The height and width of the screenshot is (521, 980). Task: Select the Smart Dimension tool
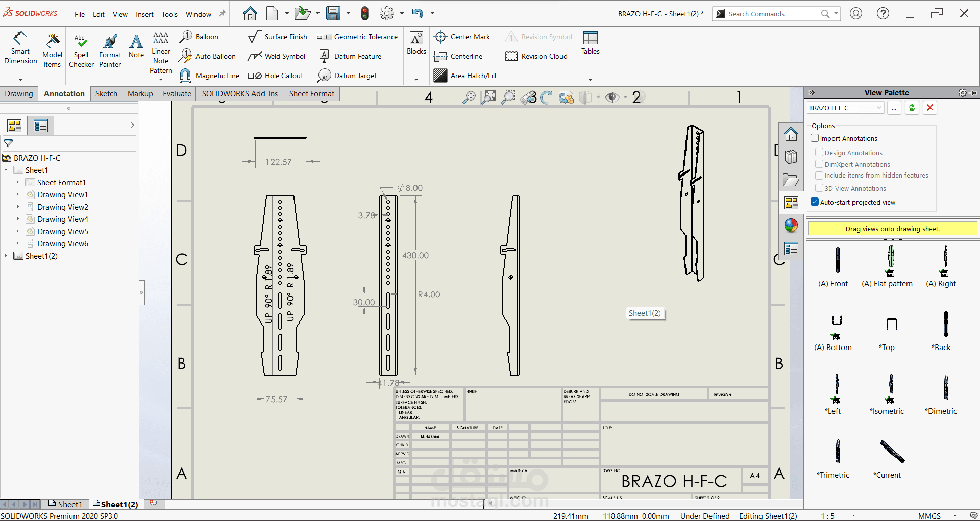pyautogui.click(x=20, y=48)
